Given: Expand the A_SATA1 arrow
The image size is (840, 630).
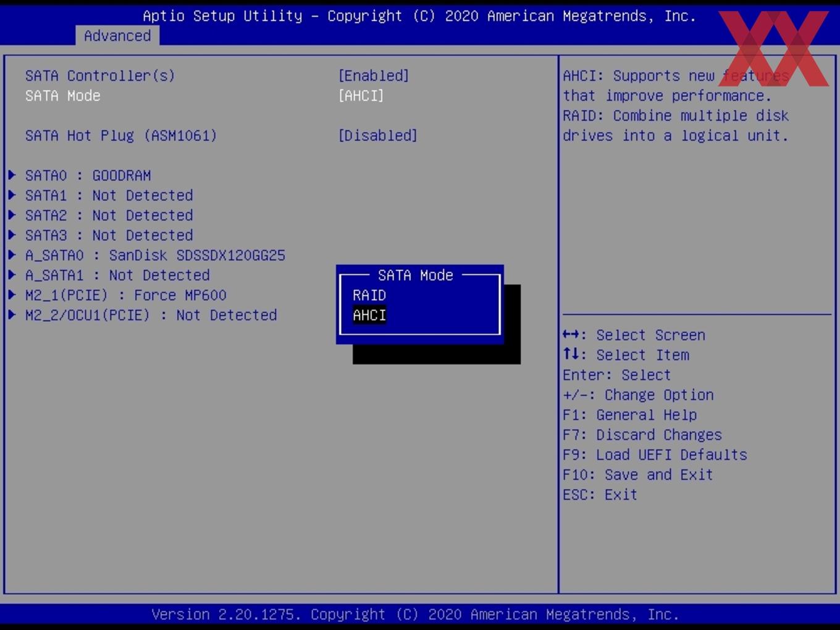Looking at the screenshot, I should [12, 275].
